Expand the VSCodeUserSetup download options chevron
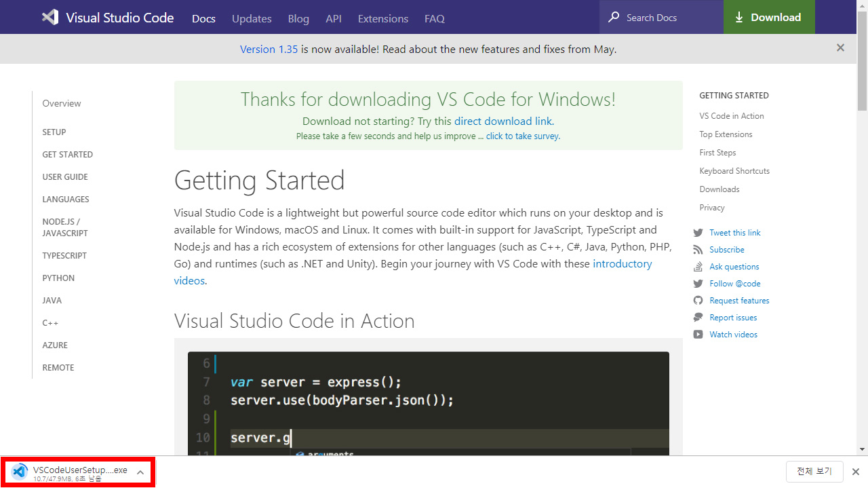This screenshot has height=488, width=868. [x=140, y=472]
